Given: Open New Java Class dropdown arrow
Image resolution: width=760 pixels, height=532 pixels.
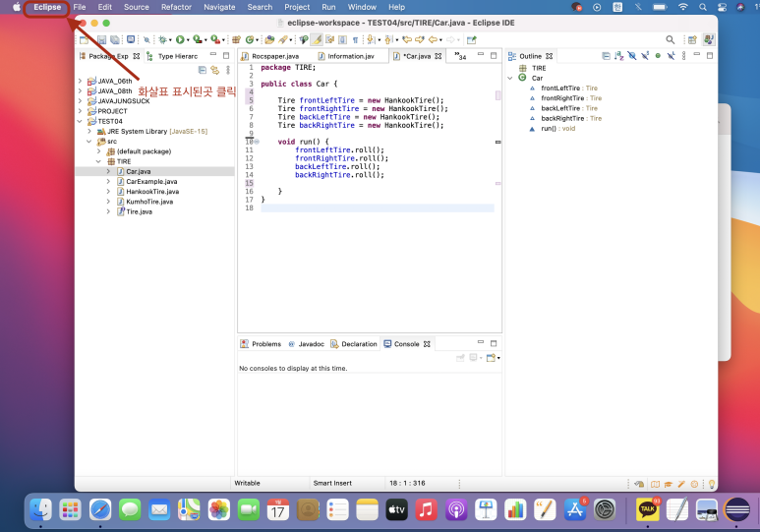Looking at the screenshot, I should point(258,40).
